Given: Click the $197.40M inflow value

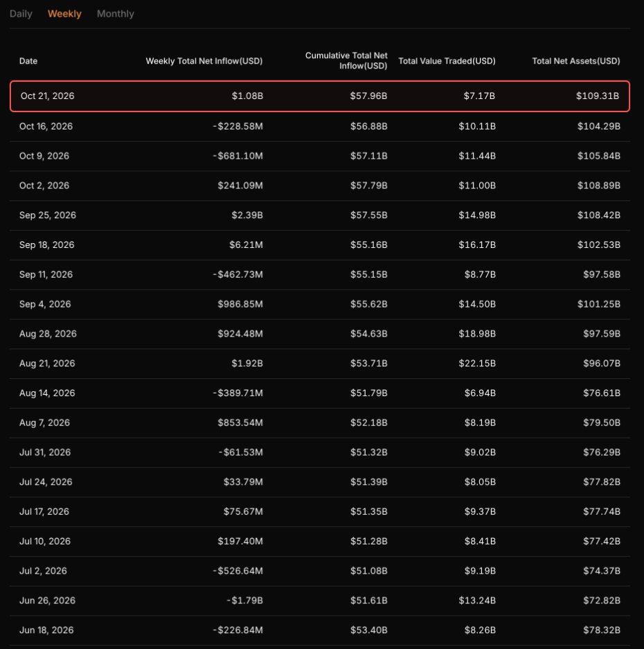Looking at the screenshot, I should click(x=240, y=542).
